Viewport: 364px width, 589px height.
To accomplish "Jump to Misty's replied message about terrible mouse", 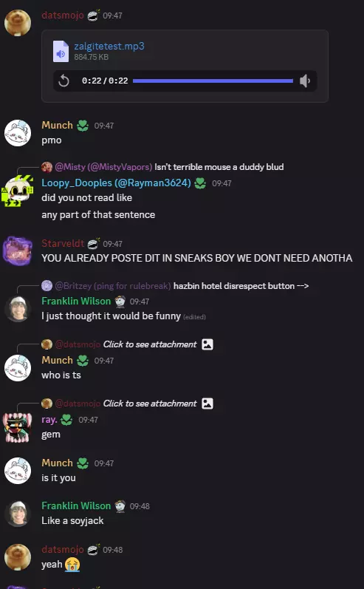I will pos(219,167).
